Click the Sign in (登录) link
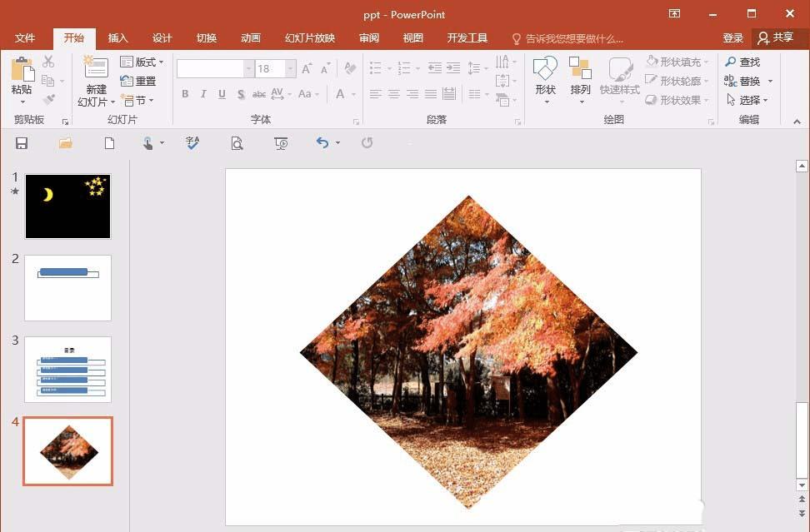 (x=732, y=37)
